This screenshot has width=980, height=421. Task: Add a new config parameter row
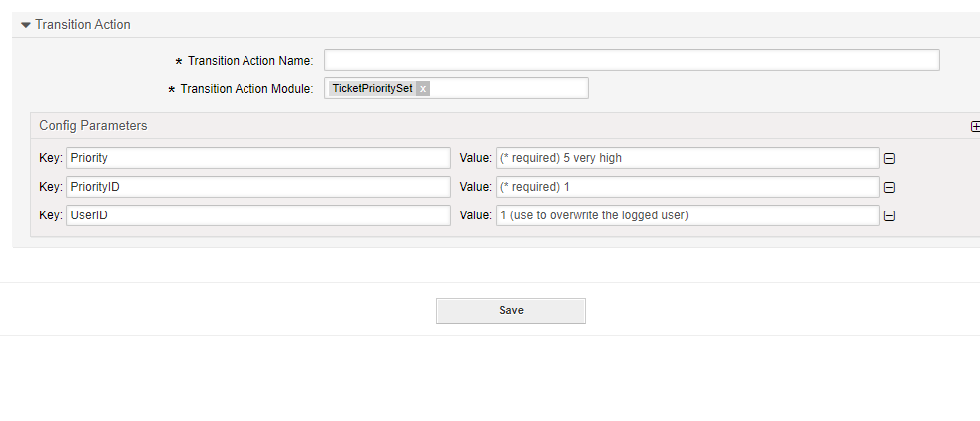975,127
